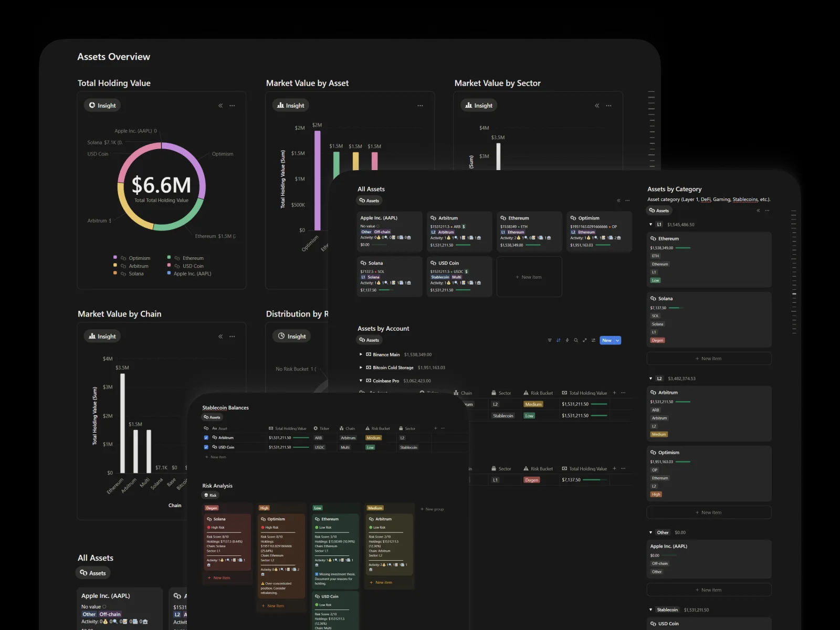Viewport: 840px width, 630px height.
Task: Open the Ethereum card in All Assets gallery
Action: (x=529, y=231)
